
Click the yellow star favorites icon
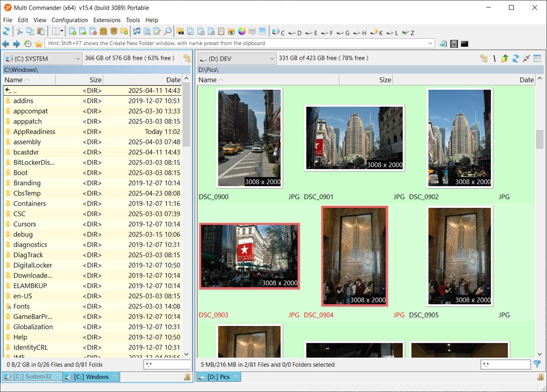coord(38,44)
